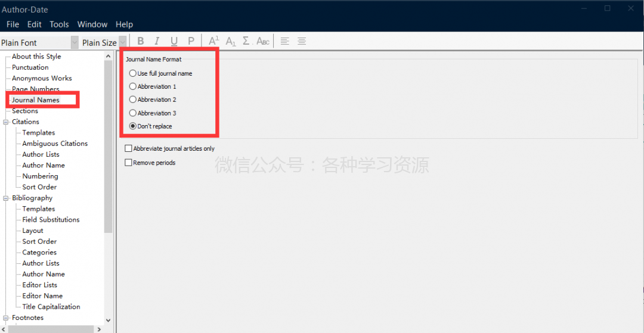
Task: Apply Superscript formatting icon
Action: [x=214, y=41]
